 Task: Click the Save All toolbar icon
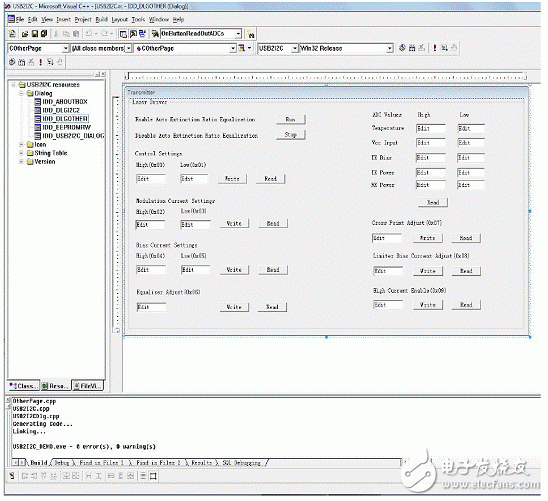point(44,34)
